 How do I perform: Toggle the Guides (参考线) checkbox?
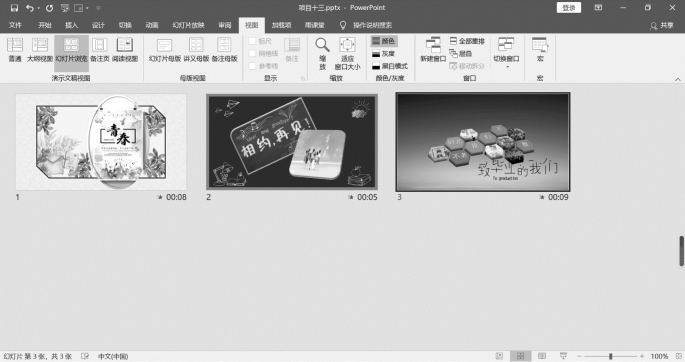(252, 66)
